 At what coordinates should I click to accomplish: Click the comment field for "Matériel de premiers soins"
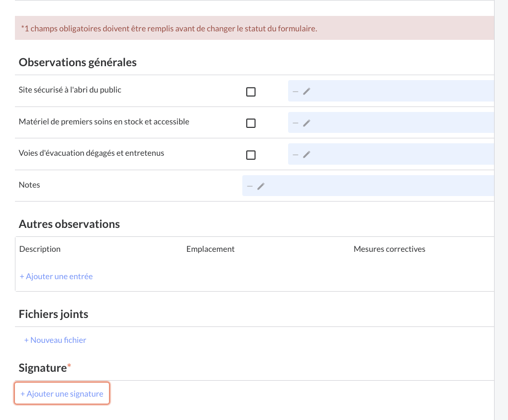coord(393,122)
